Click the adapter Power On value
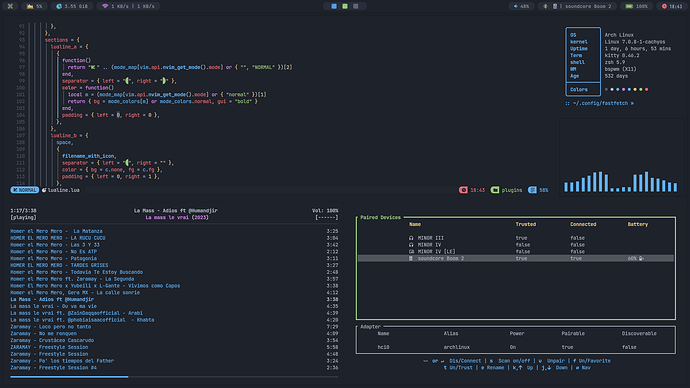This screenshot has height=388, width=690. coord(513,347)
